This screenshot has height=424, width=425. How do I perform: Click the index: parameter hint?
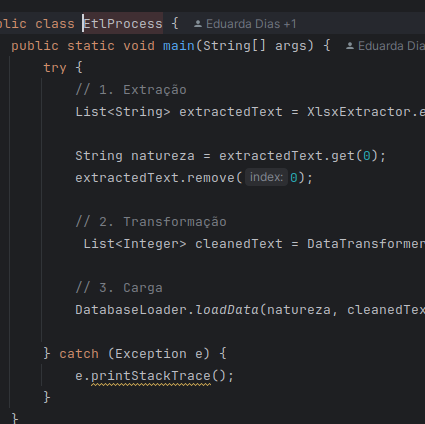pyautogui.click(x=266, y=177)
